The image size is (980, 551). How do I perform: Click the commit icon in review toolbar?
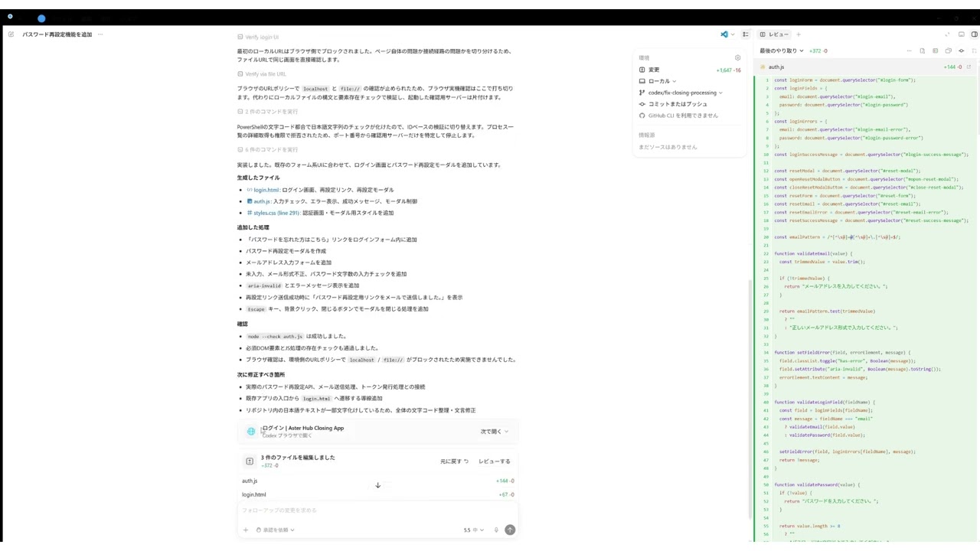(x=961, y=51)
